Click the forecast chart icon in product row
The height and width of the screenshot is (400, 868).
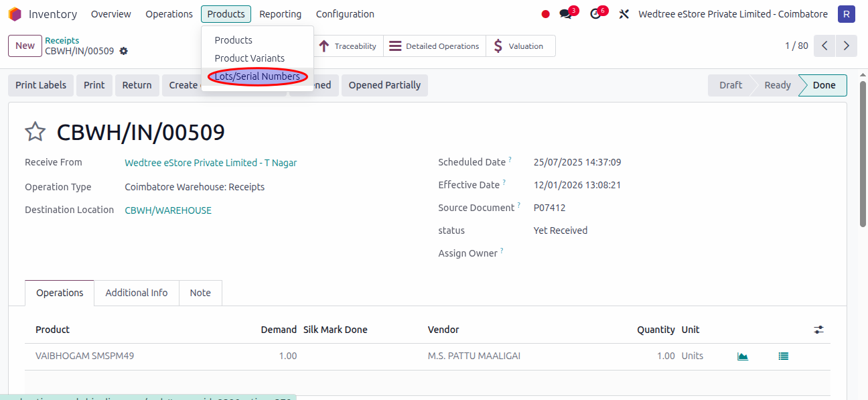[742, 356]
